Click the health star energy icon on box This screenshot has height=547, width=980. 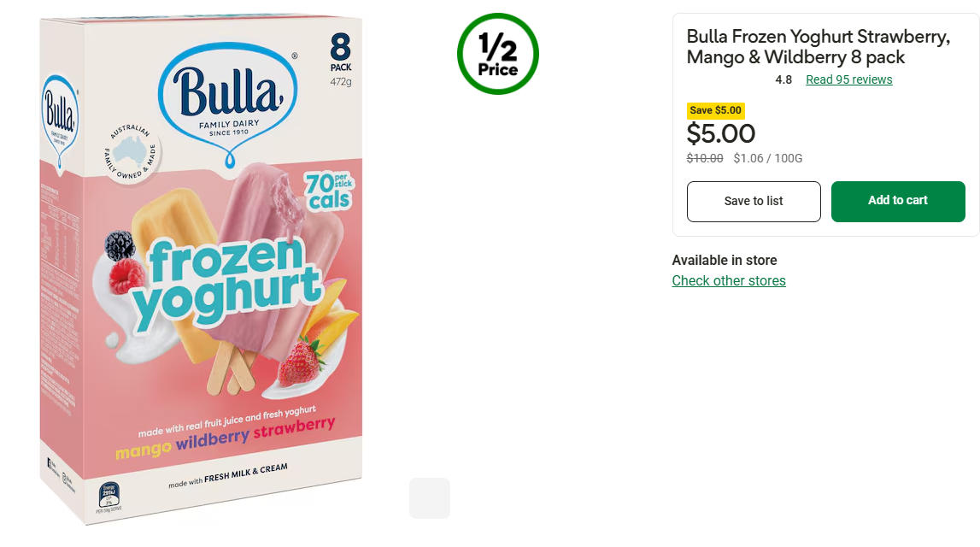[x=109, y=495]
